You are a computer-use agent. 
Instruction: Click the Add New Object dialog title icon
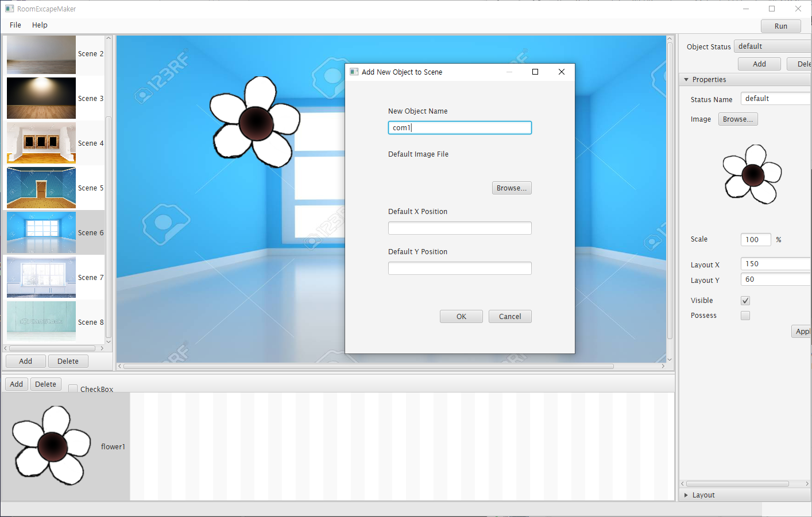coord(354,72)
